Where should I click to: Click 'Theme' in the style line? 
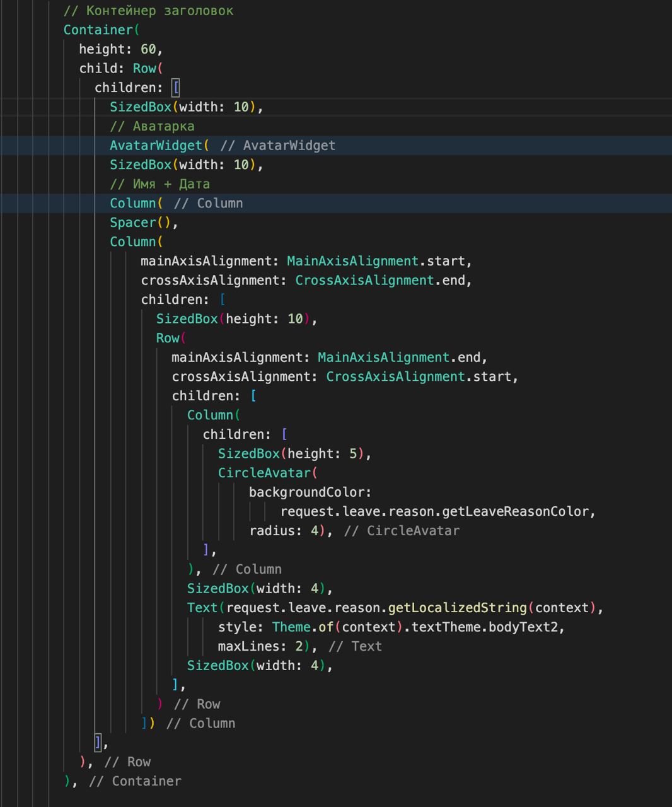pyautogui.click(x=291, y=627)
